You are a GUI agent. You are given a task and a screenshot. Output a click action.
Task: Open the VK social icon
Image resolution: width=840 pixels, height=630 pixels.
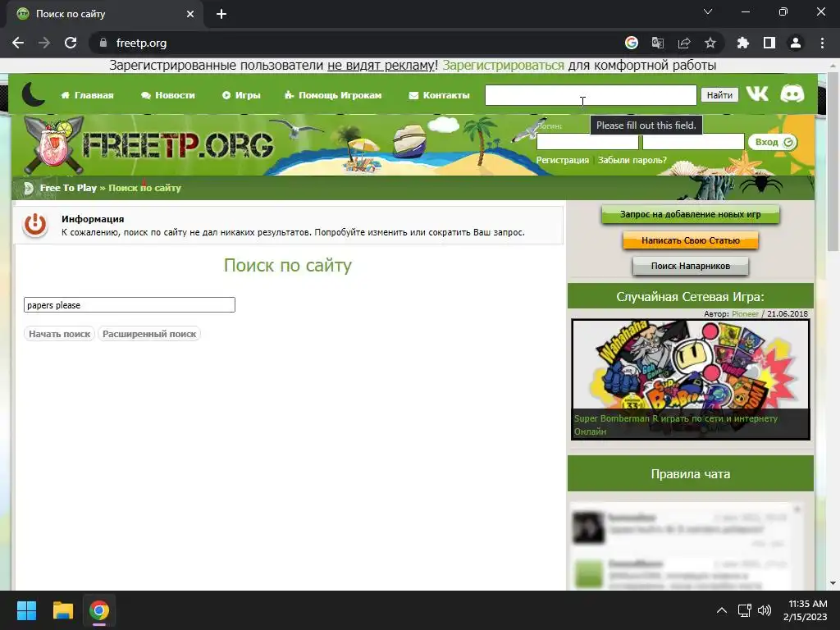757,94
